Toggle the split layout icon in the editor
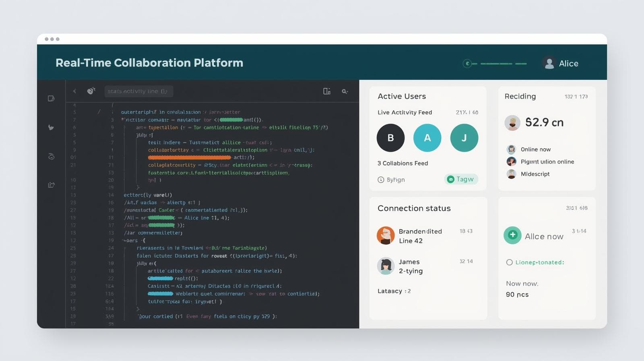 tap(327, 91)
